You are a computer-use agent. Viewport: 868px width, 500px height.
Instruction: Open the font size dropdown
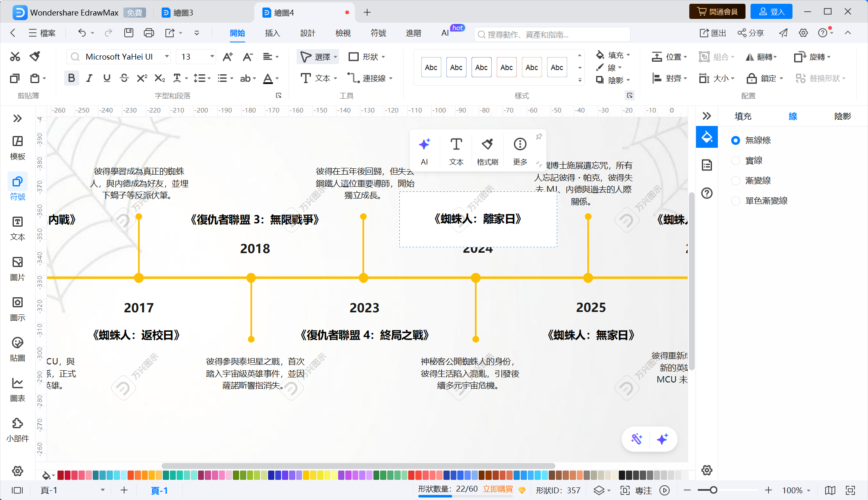point(212,56)
